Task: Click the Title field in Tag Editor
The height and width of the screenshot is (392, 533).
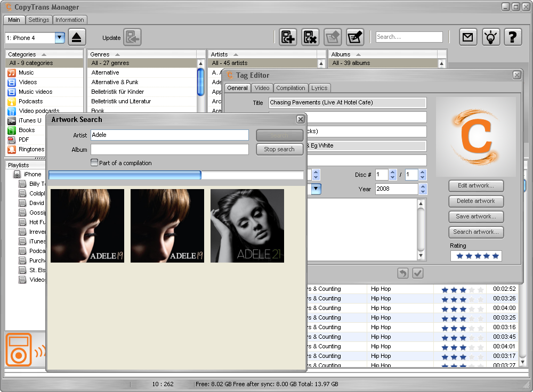Action: (348, 103)
